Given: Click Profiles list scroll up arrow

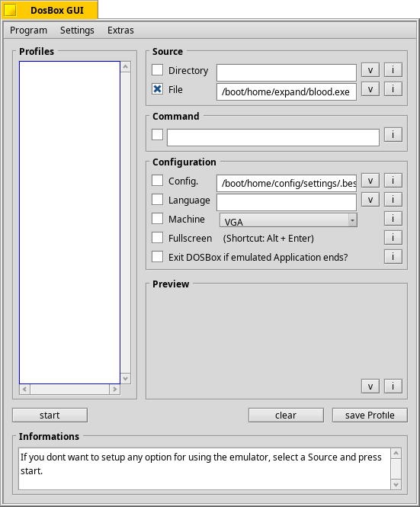Looking at the screenshot, I should pos(126,66).
